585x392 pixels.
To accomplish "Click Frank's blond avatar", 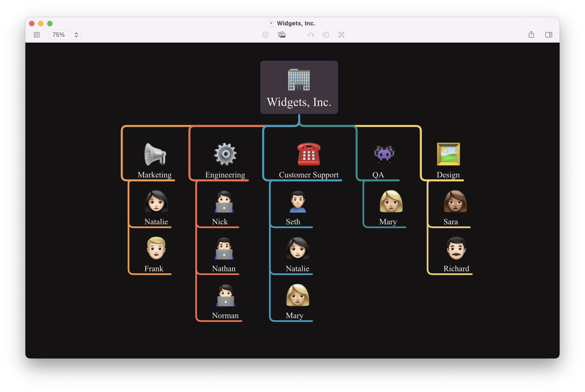I will pos(156,248).
